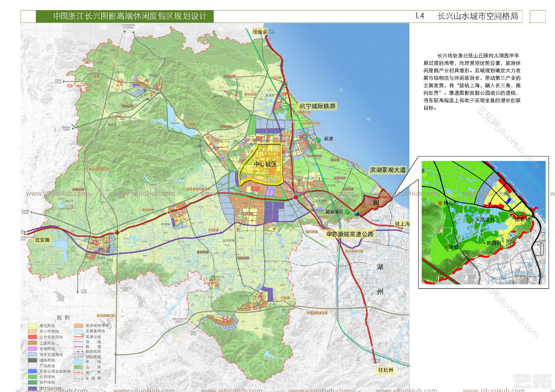This screenshot has width=555, height=392.
Task: Click the 新塘 place label
Action: coord(328,139)
